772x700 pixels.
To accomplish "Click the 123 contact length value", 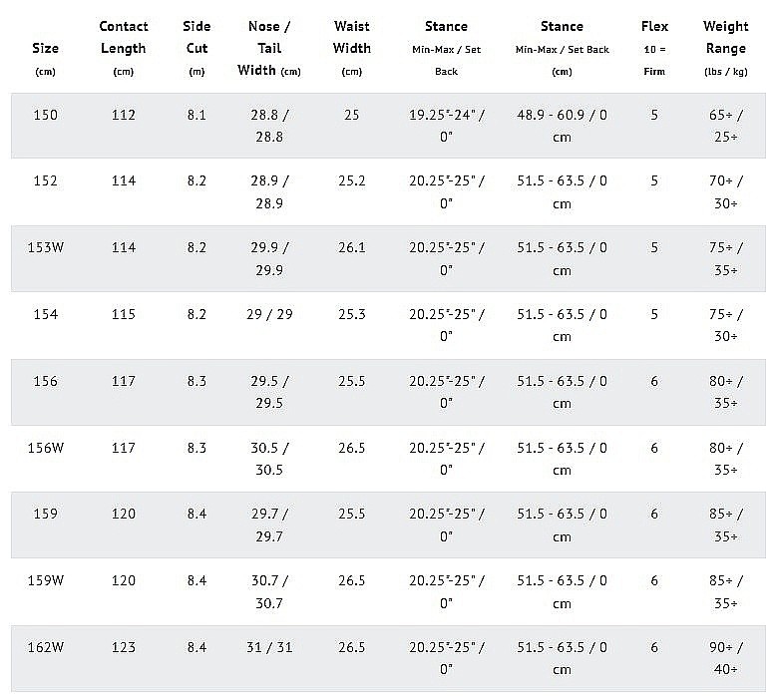I will tap(124, 647).
